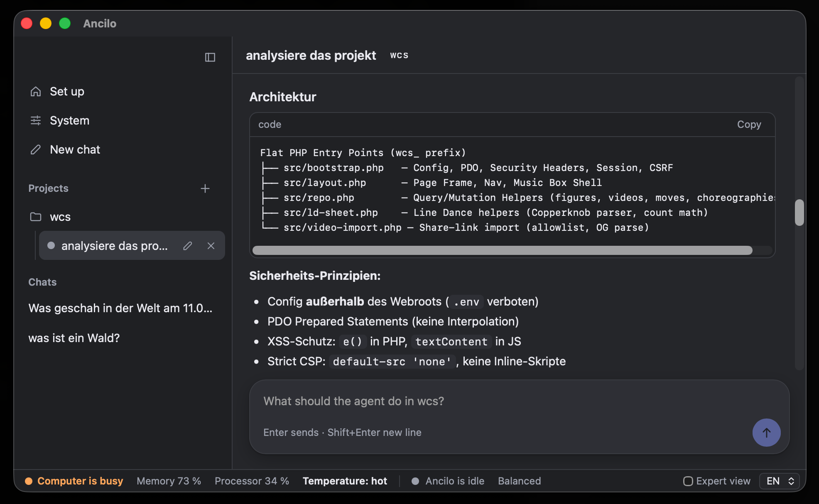Delete the 'analysiere das pro...' chat with X icon
The image size is (819, 504).
tap(211, 246)
